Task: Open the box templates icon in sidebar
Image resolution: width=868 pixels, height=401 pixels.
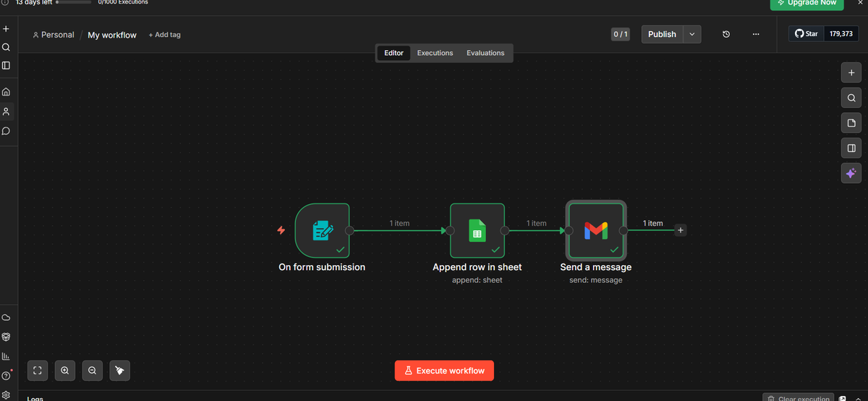Action: (6, 337)
